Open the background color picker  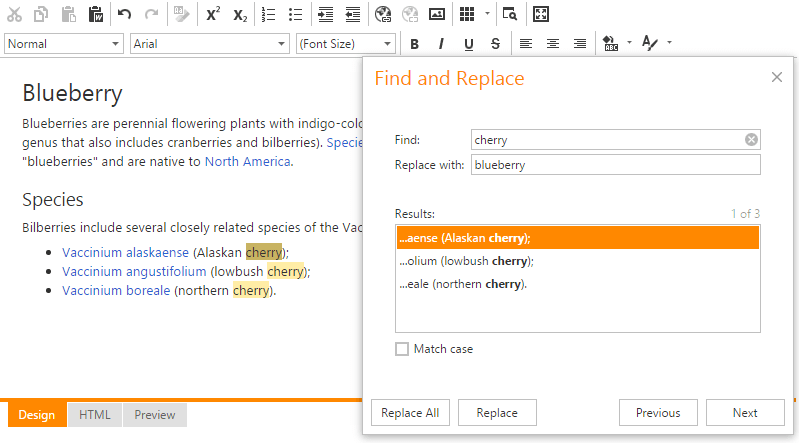(x=610, y=44)
